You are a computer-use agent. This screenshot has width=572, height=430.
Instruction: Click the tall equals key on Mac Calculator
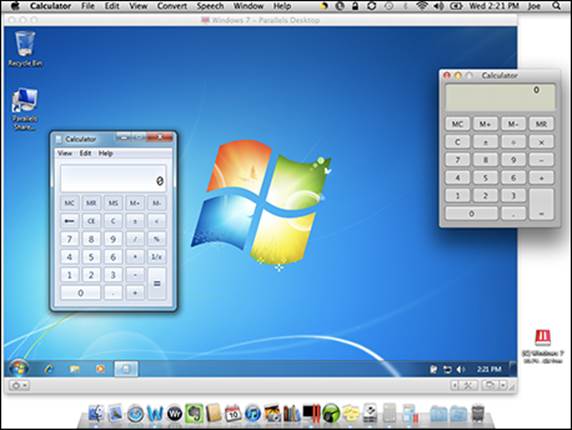coord(541,204)
